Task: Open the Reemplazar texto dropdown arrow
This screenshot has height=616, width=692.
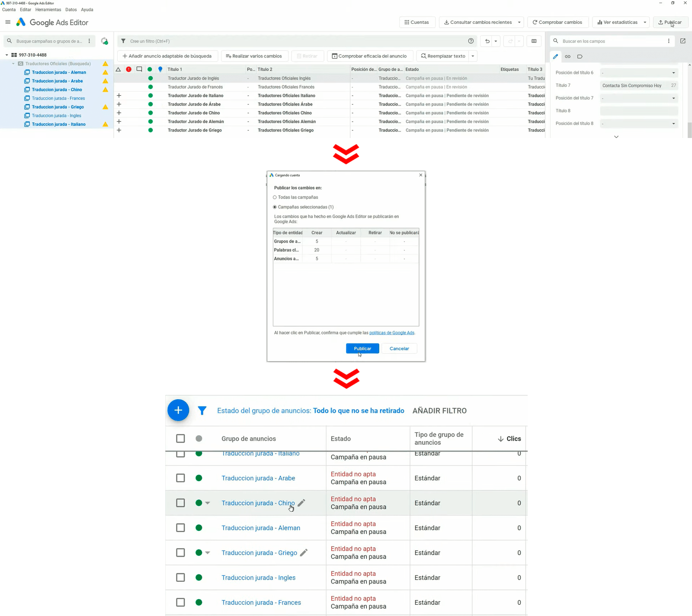Action: point(473,56)
